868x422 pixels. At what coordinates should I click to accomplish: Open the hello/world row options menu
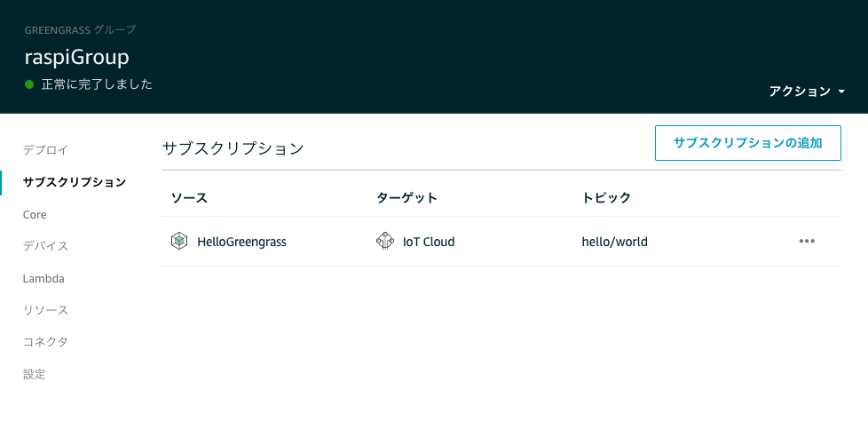pos(807,241)
